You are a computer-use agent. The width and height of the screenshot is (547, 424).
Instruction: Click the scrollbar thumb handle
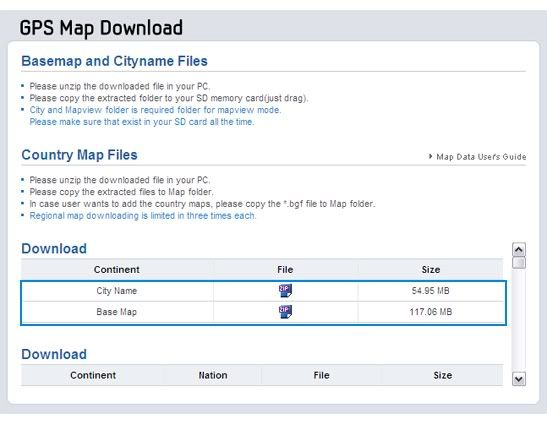coord(519,263)
